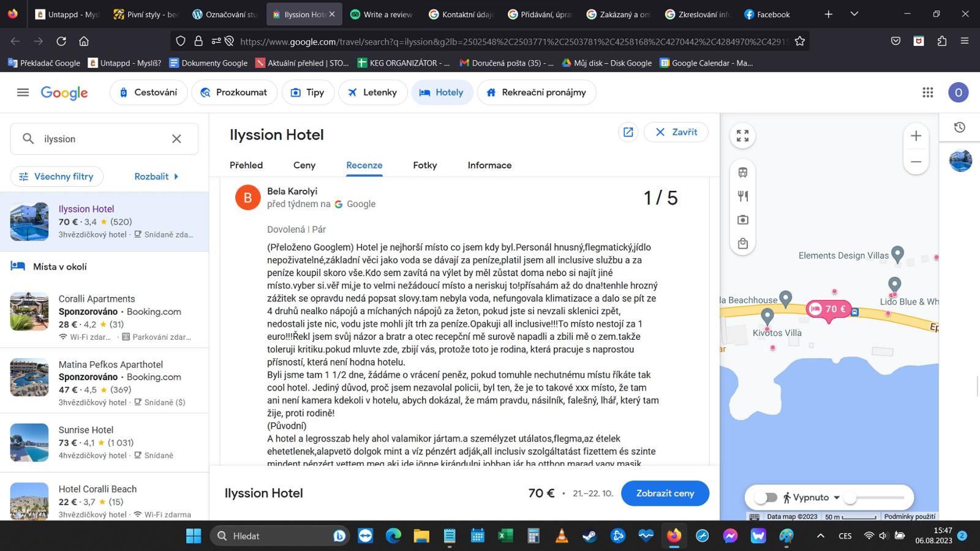Open Podmínky použití map terms link
Image resolution: width=980 pixels, height=551 pixels.
[x=910, y=516]
